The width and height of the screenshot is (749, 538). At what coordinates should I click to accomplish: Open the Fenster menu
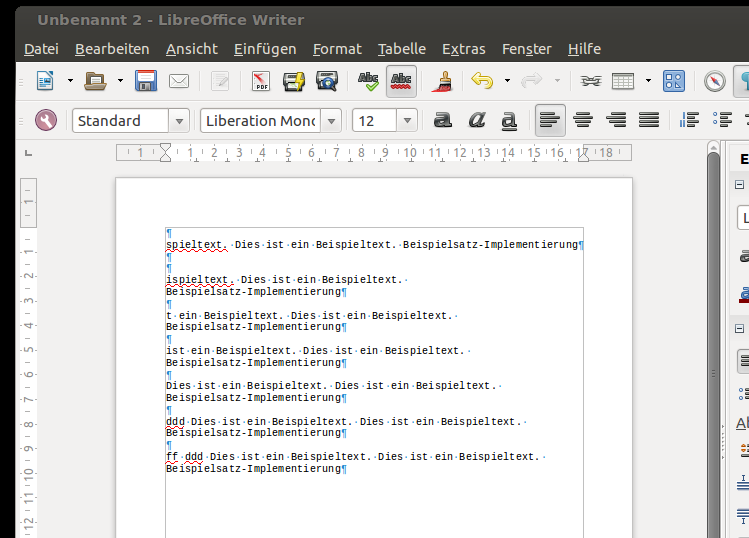pyautogui.click(x=527, y=49)
